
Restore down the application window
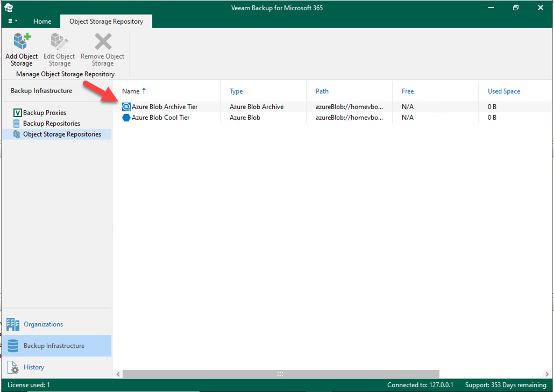[516, 8]
